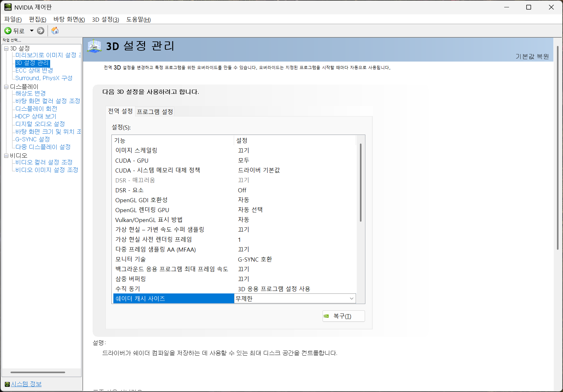
Task: Select OpenGL GDI 호환성 row
Action: [234, 200]
